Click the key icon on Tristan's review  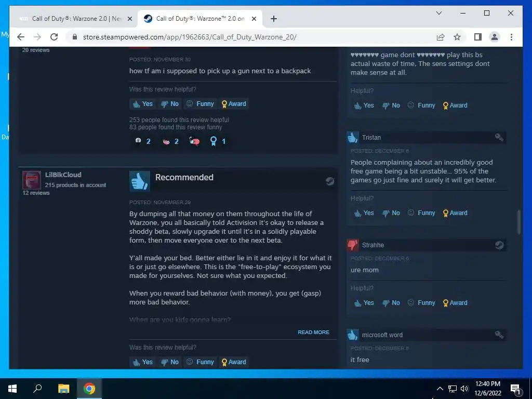pos(499,137)
